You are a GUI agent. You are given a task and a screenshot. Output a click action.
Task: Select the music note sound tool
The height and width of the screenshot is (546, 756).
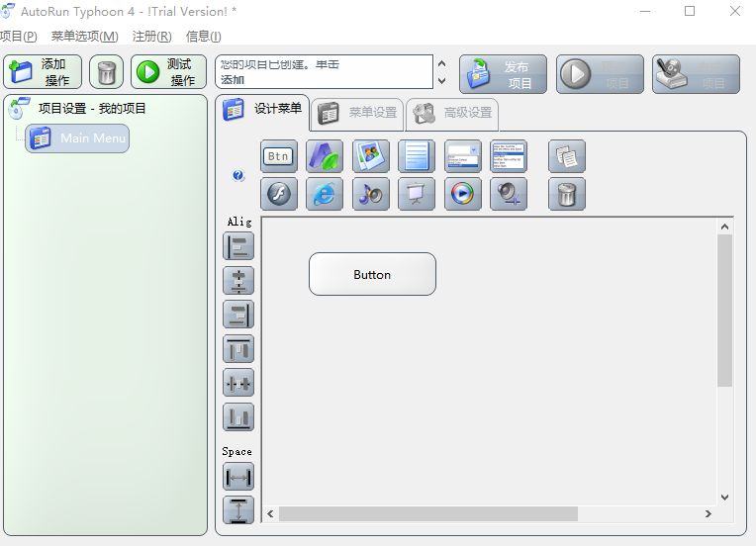(370, 194)
